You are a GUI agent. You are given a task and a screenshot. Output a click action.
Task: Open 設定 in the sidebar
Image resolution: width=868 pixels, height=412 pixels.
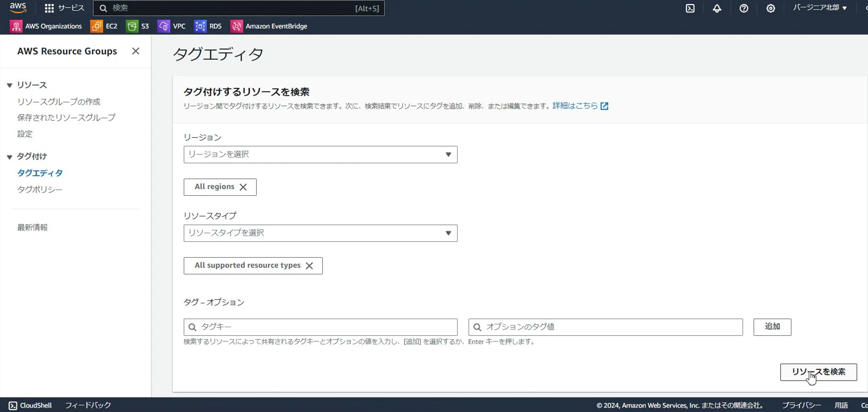point(25,134)
